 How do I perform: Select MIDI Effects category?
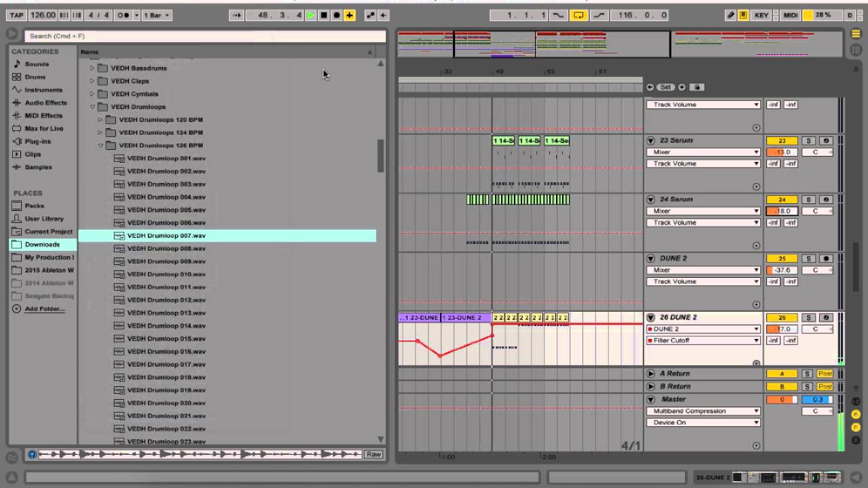pyautogui.click(x=43, y=116)
